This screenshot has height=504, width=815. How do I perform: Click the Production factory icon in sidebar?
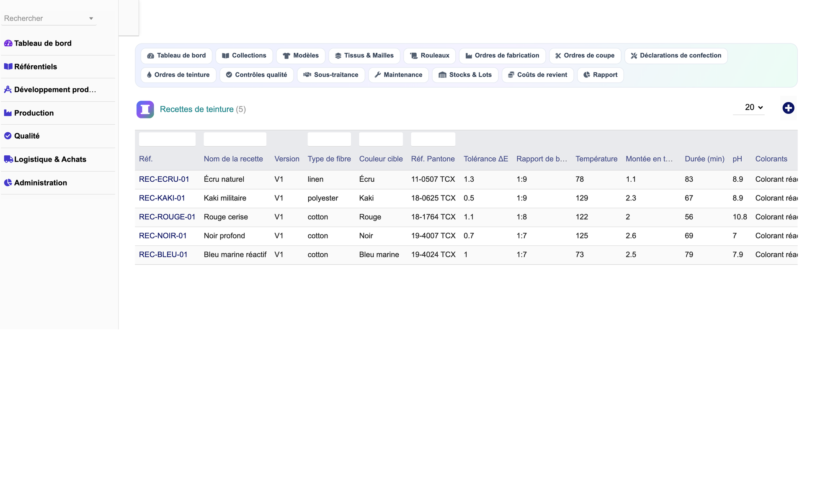point(8,113)
